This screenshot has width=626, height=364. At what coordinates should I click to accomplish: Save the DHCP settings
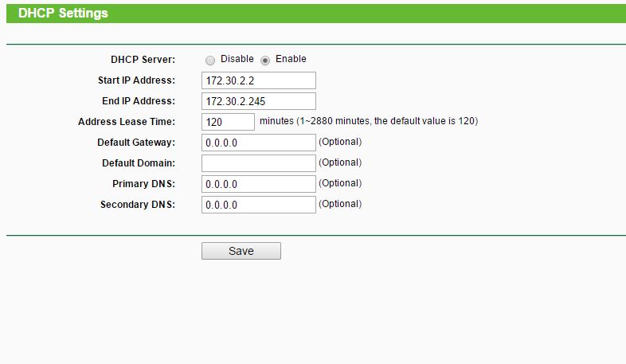241,251
